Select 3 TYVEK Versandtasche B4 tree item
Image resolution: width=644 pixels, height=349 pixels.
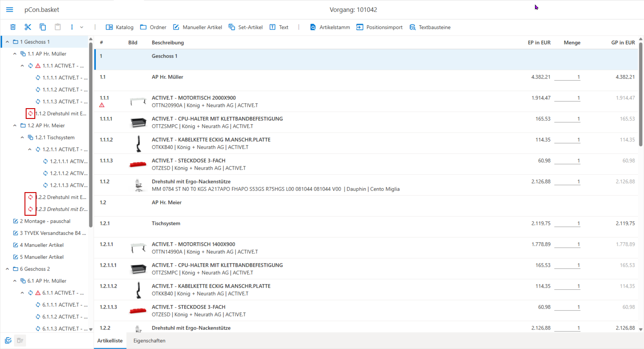50,233
